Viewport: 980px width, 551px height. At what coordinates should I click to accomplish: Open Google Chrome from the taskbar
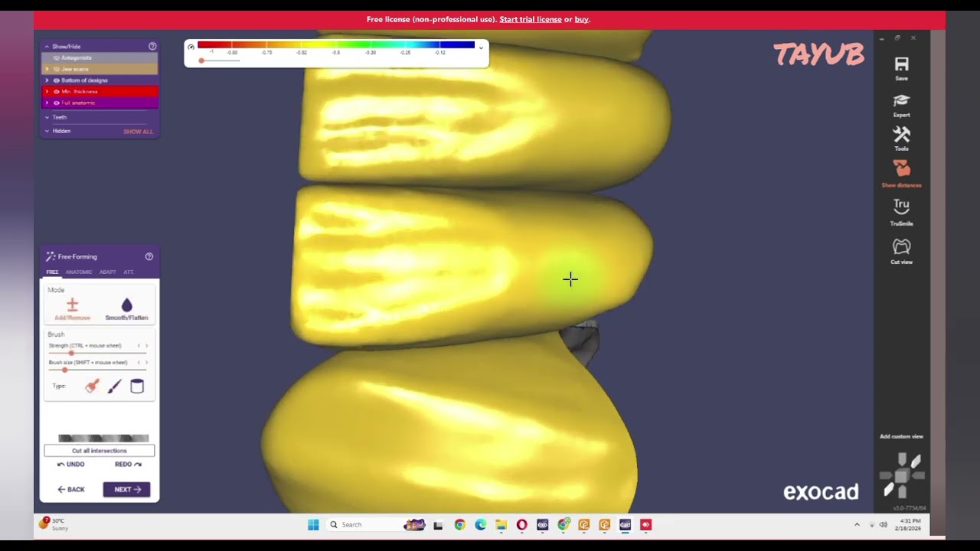(x=459, y=524)
